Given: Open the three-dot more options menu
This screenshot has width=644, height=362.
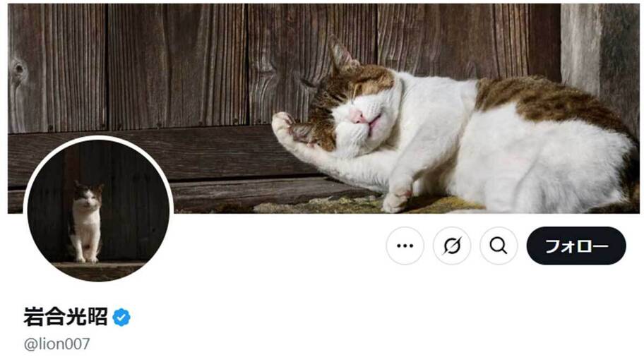Looking at the screenshot, I should [405, 246].
